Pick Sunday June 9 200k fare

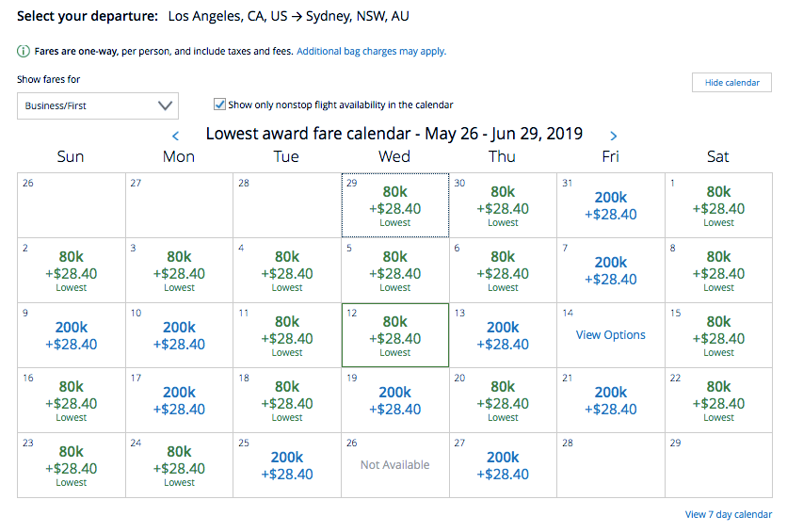(72, 335)
